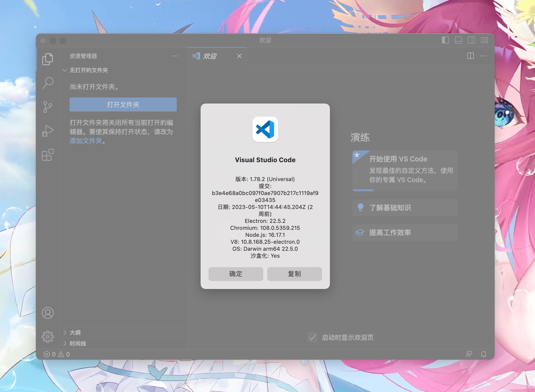Follow the 添加文件夹 link
535x392 pixels.
pos(86,141)
